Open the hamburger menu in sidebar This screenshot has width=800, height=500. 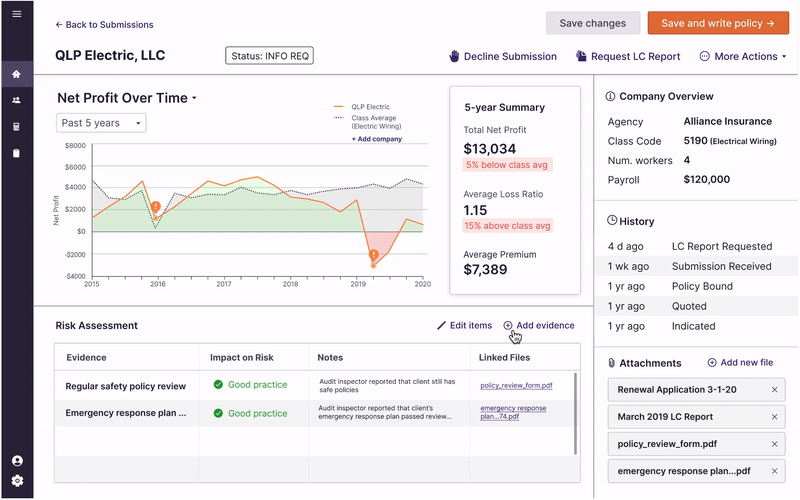pyautogui.click(x=16, y=14)
